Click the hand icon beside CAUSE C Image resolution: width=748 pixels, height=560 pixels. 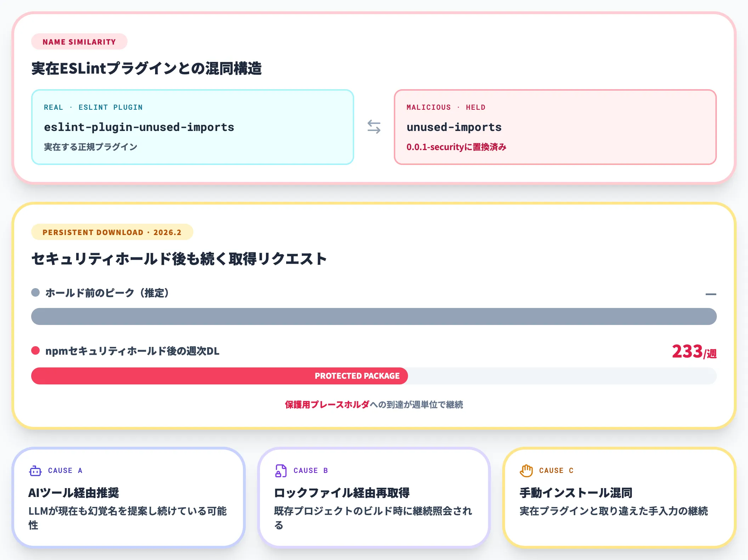pyautogui.click(x=526, y=471)
